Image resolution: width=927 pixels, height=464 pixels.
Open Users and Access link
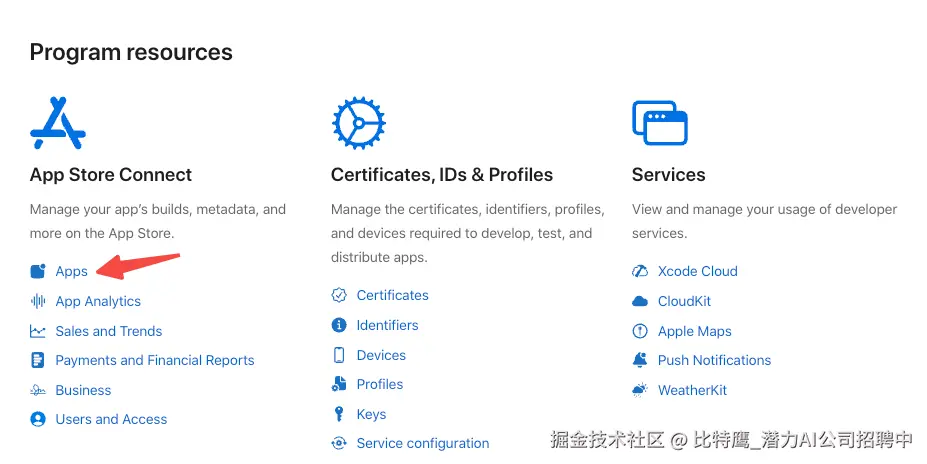click(111, 419)
